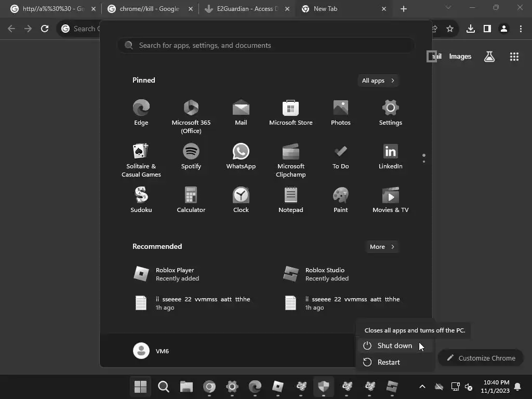Open File Explorer from the taskbar

(187, 387)
